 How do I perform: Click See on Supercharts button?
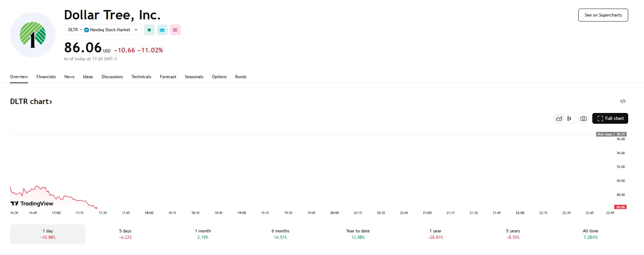[x=603, y=15]
